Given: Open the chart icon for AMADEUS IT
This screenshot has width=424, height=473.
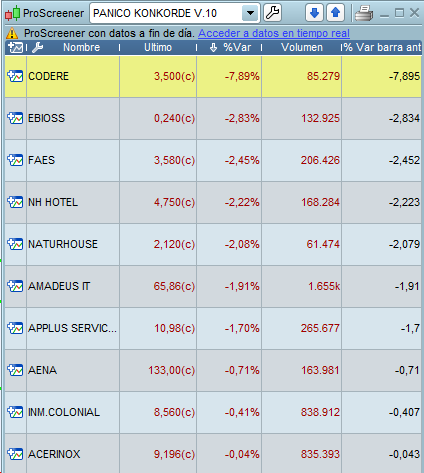Looking at the screenshot, I should 15,286.
